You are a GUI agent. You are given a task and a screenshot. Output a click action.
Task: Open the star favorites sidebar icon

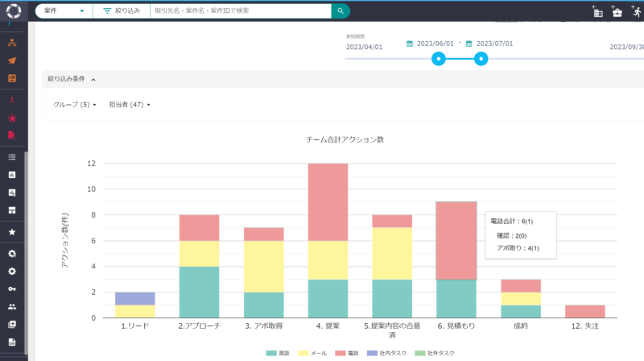[x=12, y=232]
